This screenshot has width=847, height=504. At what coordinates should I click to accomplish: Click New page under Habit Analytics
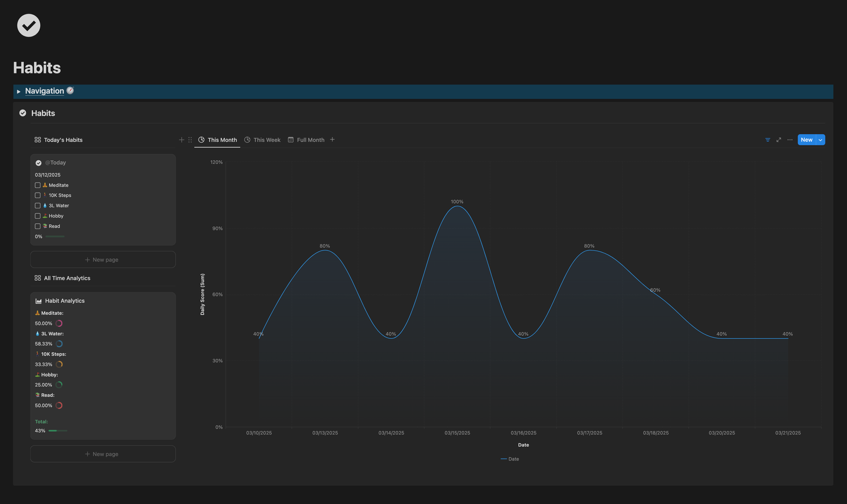click(103, 454)
